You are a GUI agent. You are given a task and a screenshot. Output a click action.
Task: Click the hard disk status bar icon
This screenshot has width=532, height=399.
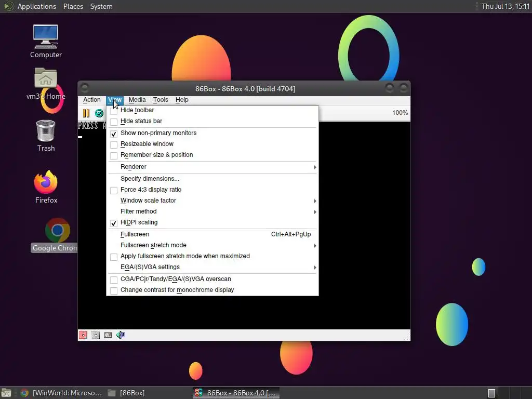108,335
